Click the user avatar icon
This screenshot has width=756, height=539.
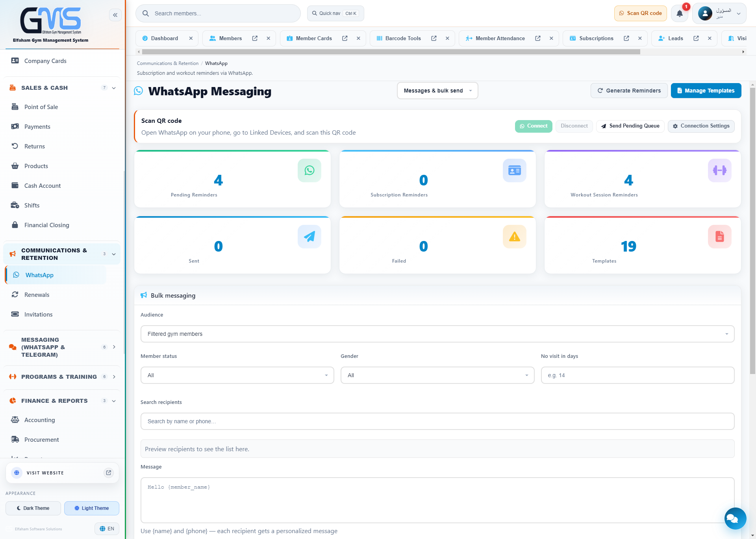[x=705, y=13]
